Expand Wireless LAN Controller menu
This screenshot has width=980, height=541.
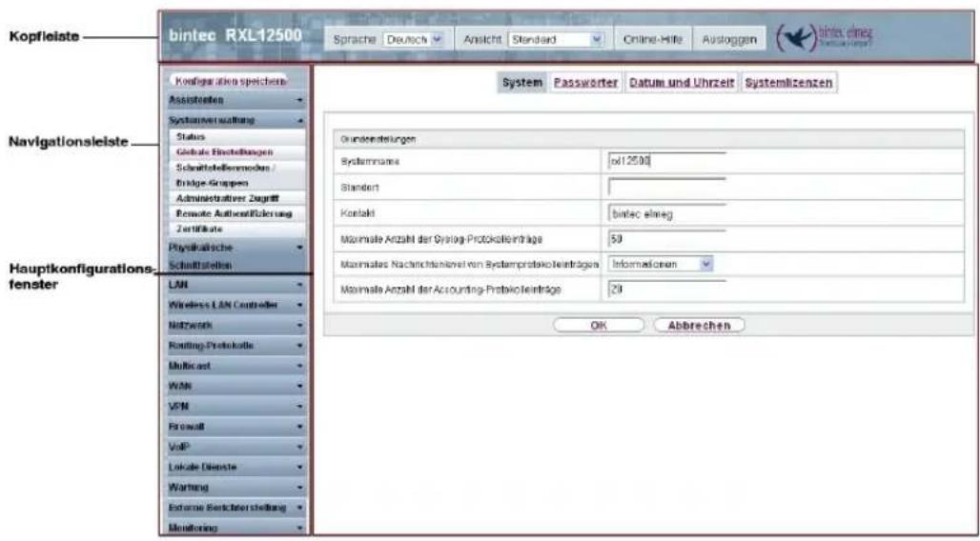pyautogui.click(x=236, y=305)
